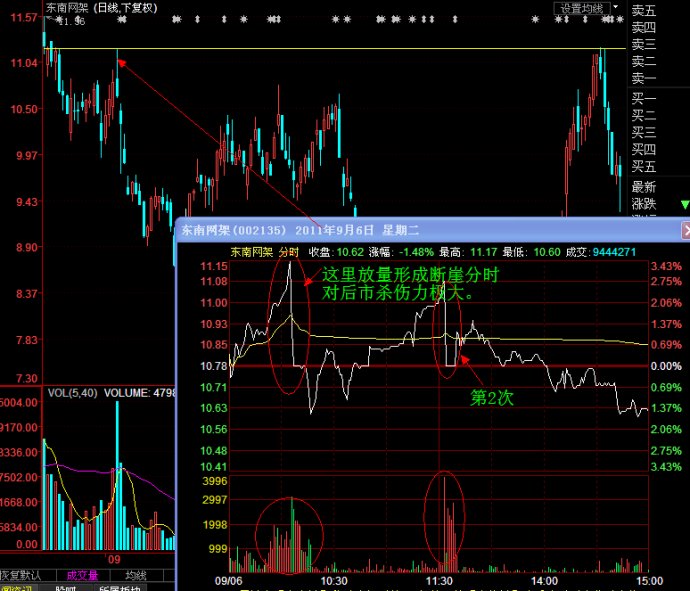The width and height of the screenshot is (690, 591).
Task: Switch to the 成交量 volume indicator tab
Action: (82, 575)
